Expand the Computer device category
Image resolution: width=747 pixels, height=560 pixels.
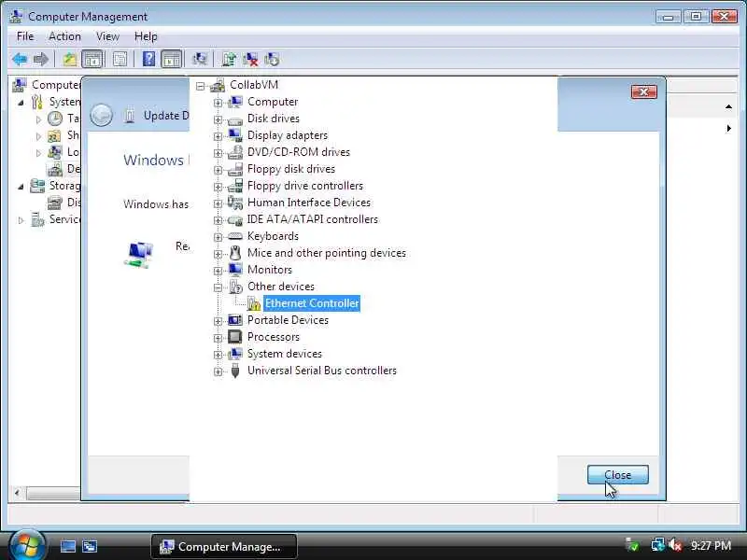[218, 103]
